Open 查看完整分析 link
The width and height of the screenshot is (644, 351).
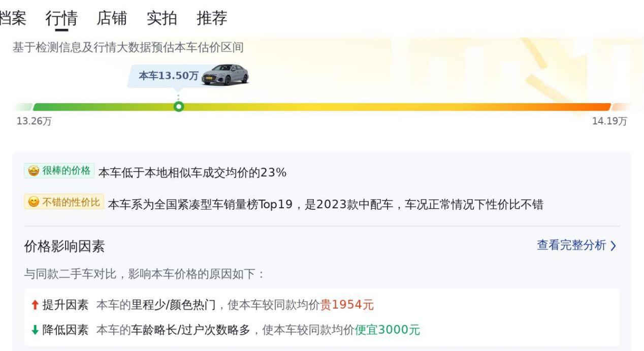tap(571, 245)
